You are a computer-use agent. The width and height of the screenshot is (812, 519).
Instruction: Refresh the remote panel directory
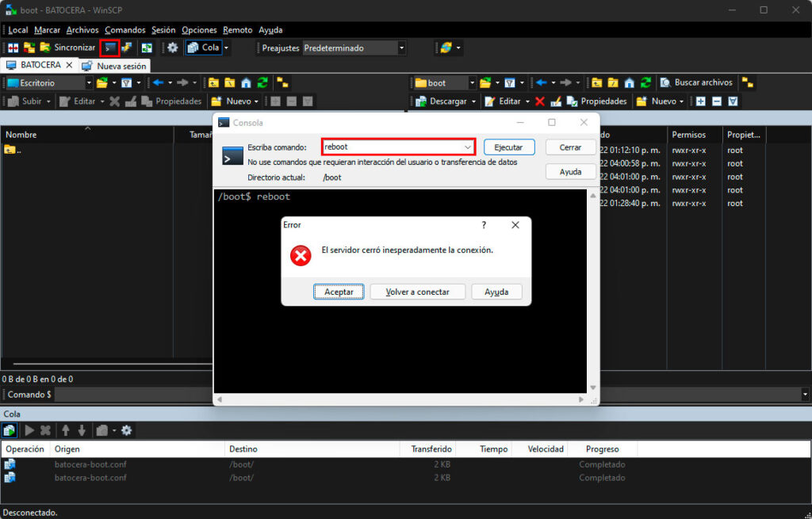pos(645,82)
